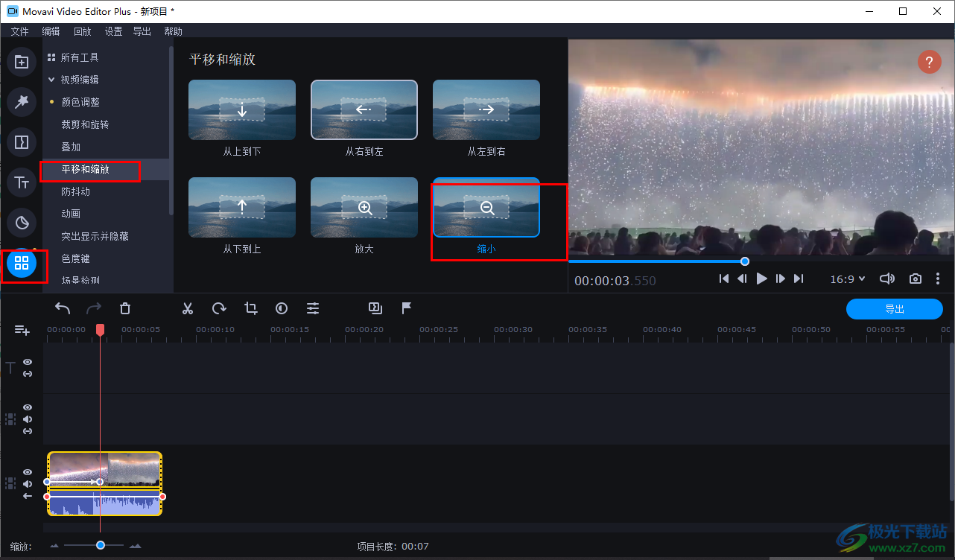The width and height of the screenshot is (955, 560).
Task: Open the 文件 menu
Action: click(x=19, y=31)
